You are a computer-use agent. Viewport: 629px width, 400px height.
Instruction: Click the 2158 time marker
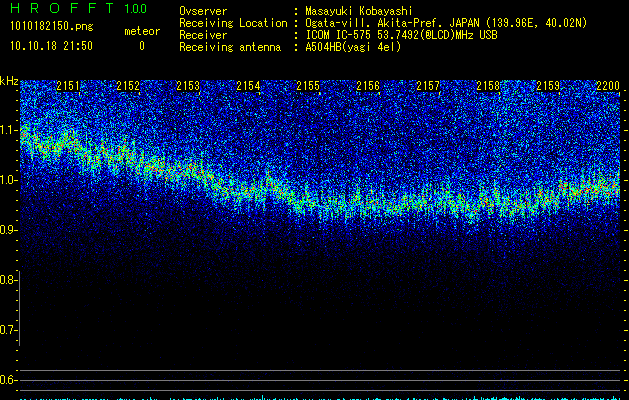coord(488,86)
